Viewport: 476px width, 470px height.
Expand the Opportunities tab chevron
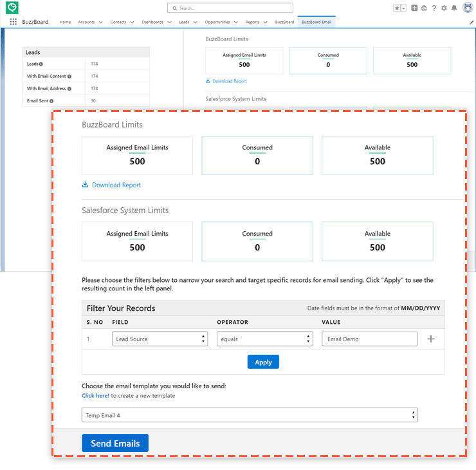click(x=236, y=22)
